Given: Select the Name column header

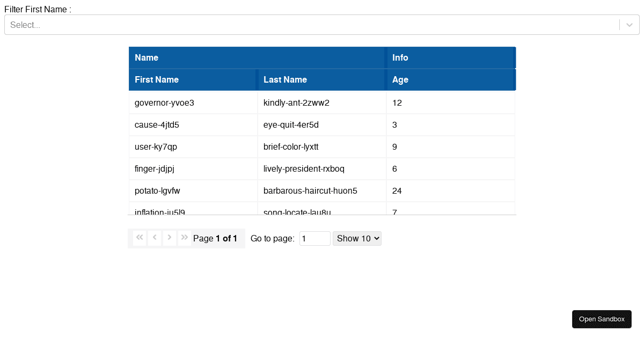Looking at the screenshot, I should (257, 57).
